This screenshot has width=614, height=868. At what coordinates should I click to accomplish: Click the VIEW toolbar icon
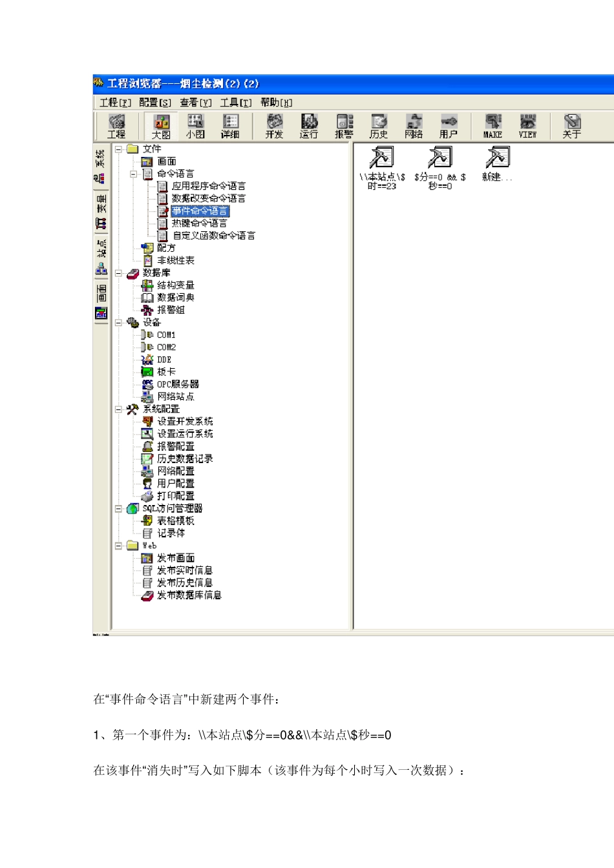pyautogui.click(x=528, y=126)
